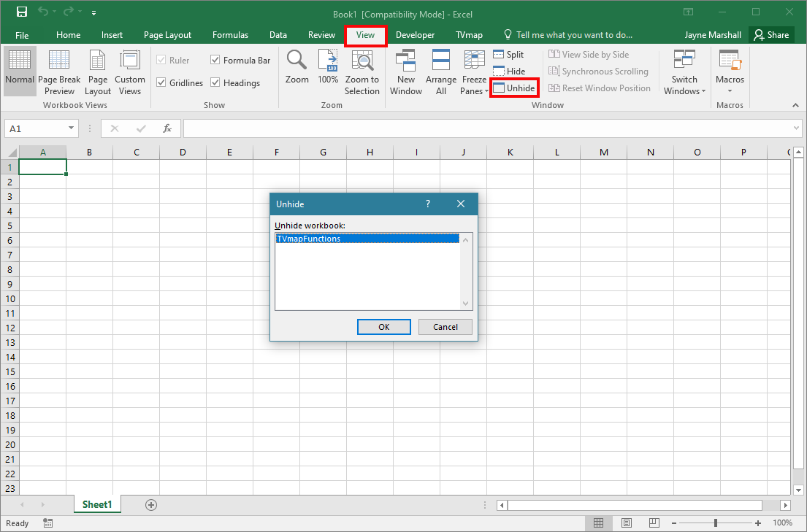
Task: Arrange All windows
Action: tap(441, 71)
